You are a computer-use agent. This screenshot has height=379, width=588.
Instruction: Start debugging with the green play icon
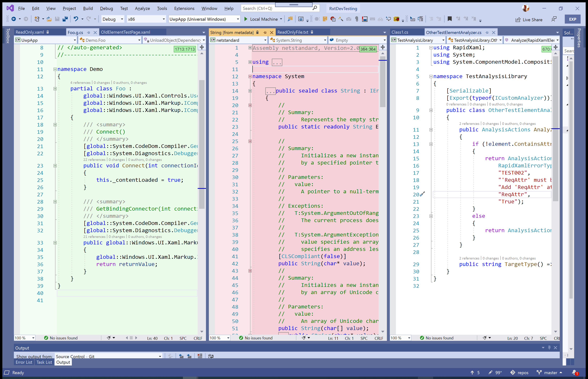coord(246,19)
